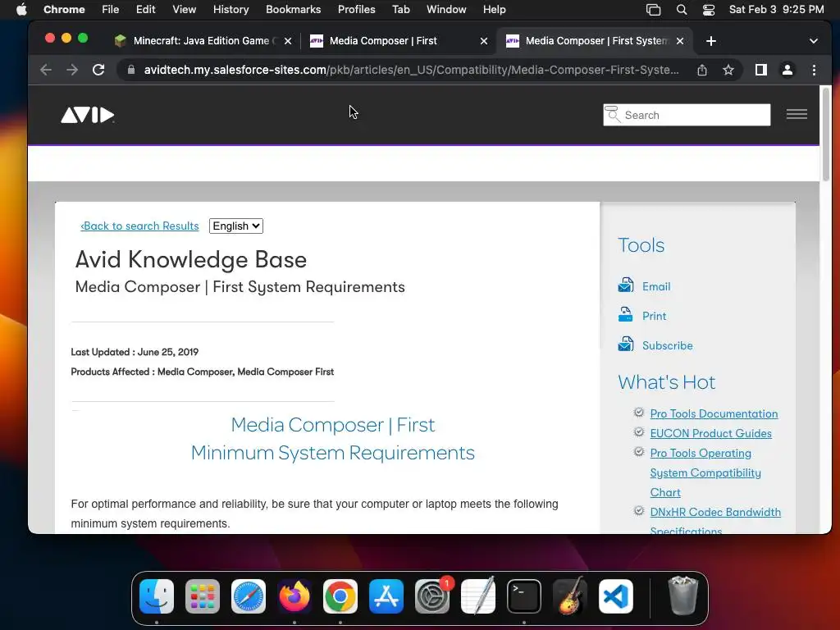Image resolution: width=840 pixels, height=630 pixels.
Task: Click Back to search Results link
Action: pyautogui.click(x=139, y=226)
